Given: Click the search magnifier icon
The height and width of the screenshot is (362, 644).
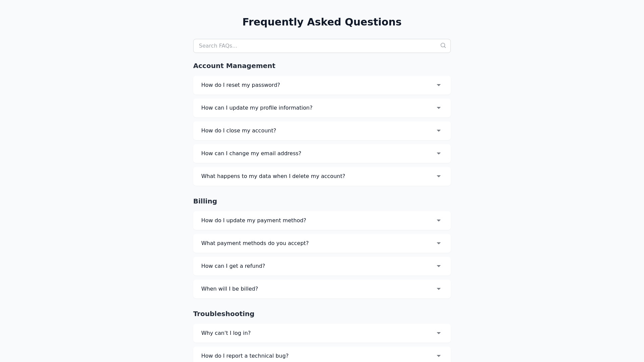Looking at the screenshot, I should [443, 46].
